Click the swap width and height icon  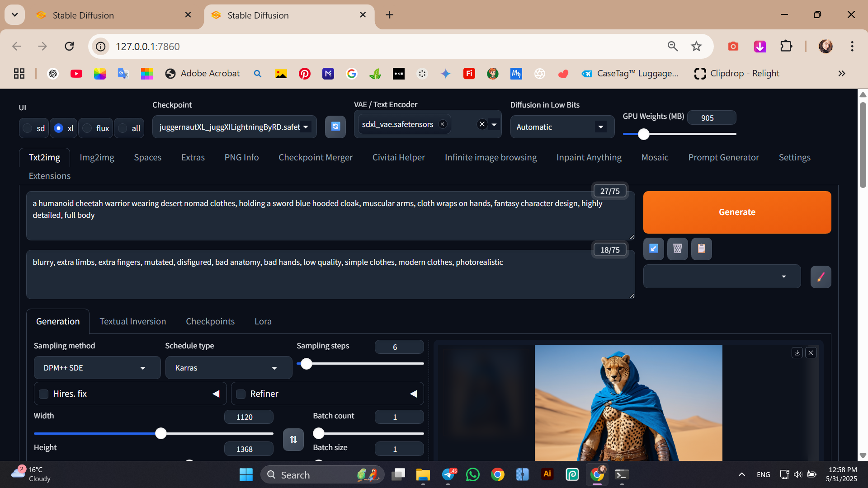293,439
